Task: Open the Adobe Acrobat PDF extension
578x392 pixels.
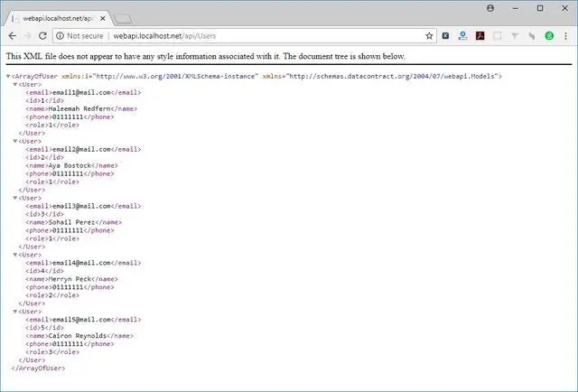Action: click(x=480, y=35)
